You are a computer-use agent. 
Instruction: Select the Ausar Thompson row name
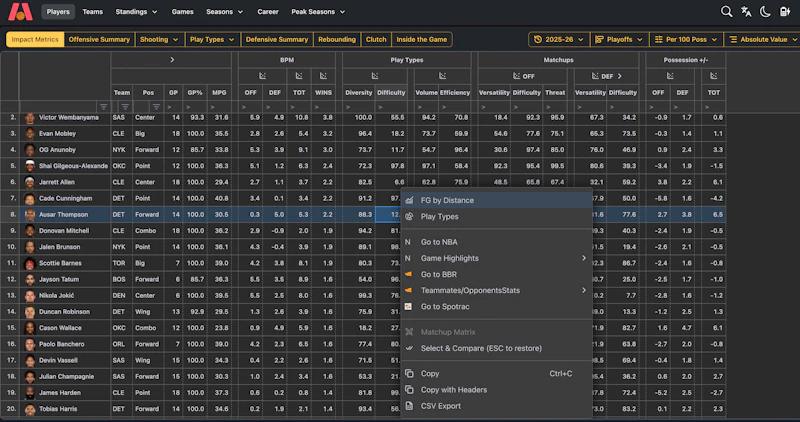point(64,215)
